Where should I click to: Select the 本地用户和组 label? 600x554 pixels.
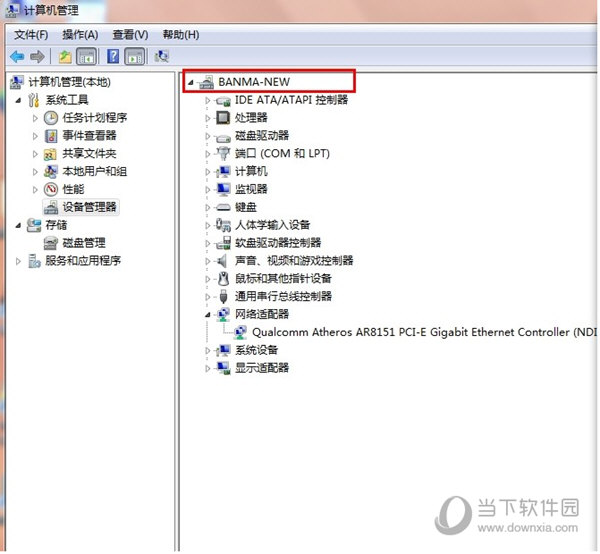[95, 171]
